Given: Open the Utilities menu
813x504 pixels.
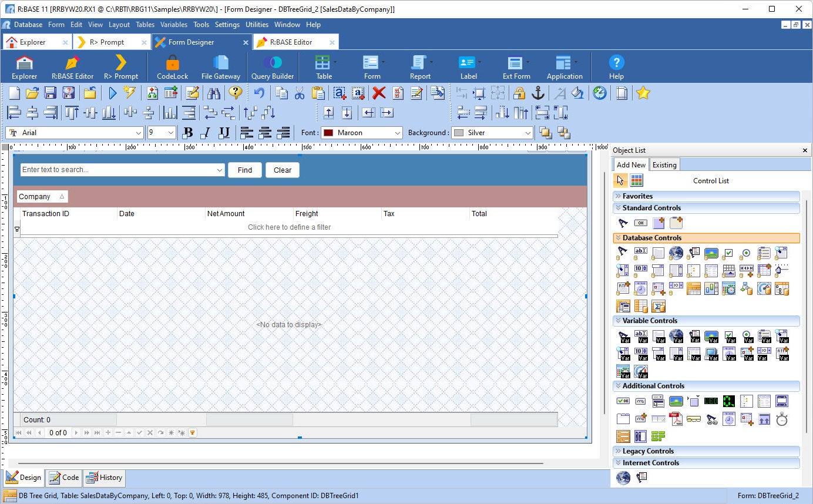Looking at the screenshot, I should (x=257, y=25).
